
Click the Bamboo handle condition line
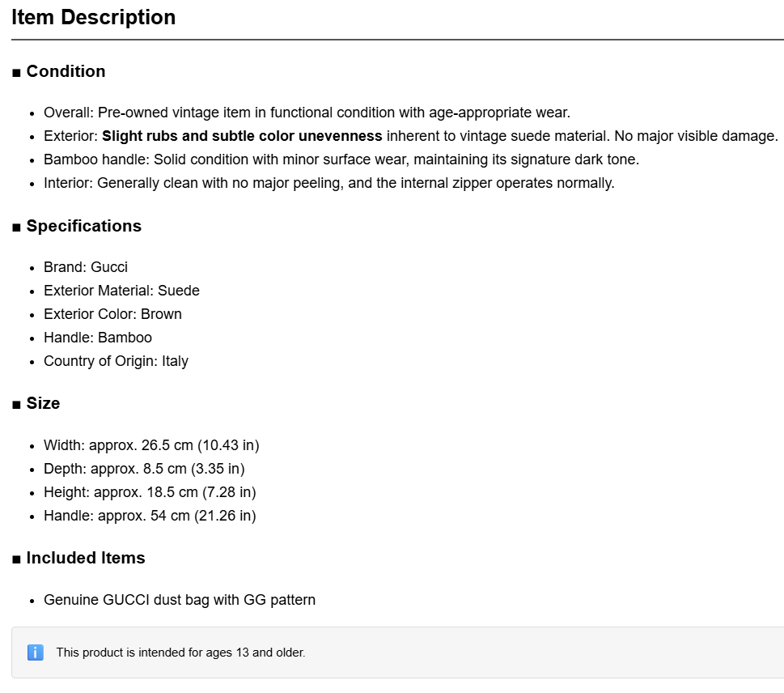pos(341,159)
